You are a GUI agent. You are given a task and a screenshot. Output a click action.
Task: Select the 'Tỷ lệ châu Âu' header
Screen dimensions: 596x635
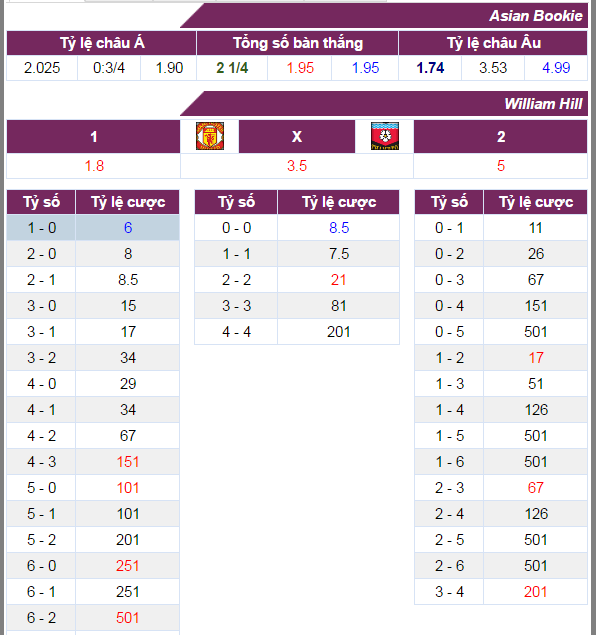pos(493,43)
